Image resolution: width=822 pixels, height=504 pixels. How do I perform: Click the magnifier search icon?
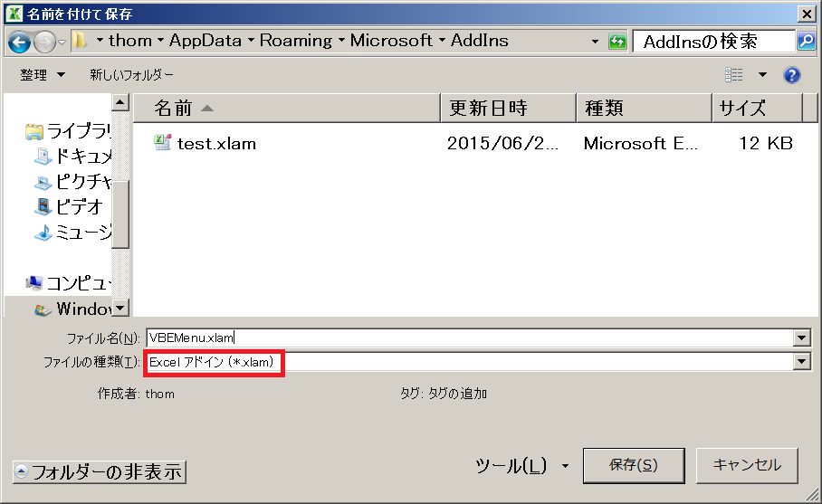(x=806, y=41)
